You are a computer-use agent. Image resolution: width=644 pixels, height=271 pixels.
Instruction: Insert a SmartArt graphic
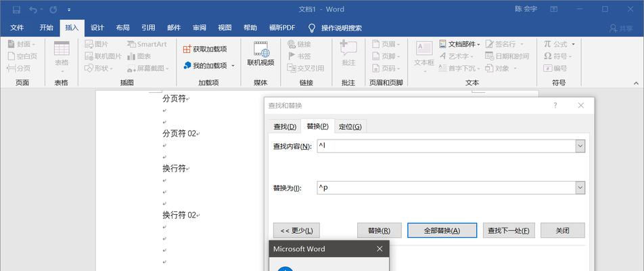tap(147, 44)
